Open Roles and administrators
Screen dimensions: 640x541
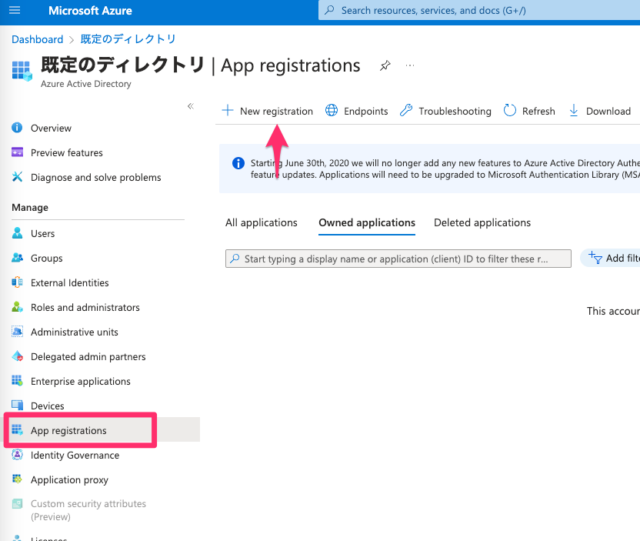pyautogui.click(x=85, y=307)
